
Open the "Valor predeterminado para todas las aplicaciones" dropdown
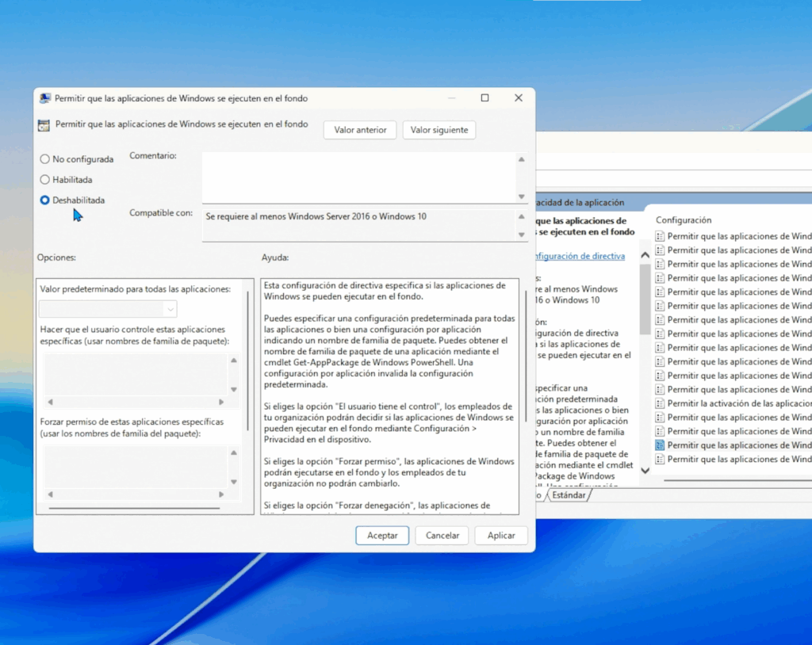170,308
